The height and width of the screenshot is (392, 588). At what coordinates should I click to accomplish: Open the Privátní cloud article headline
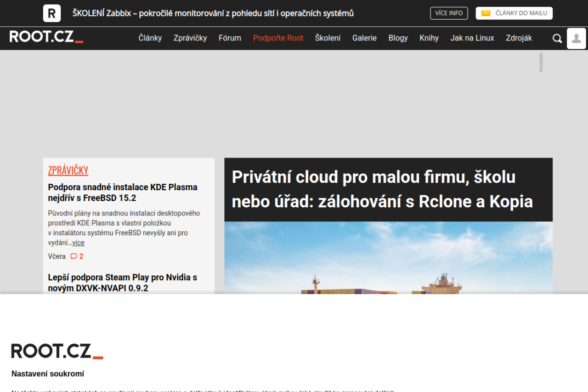[382, 189]
